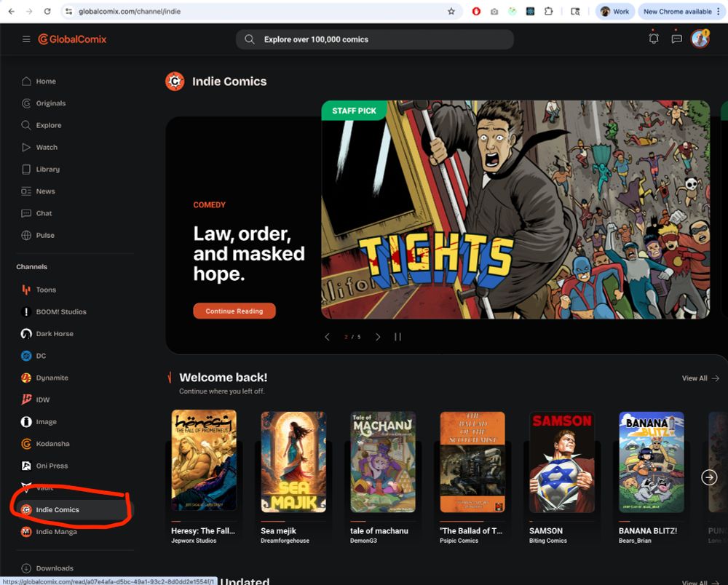Click the Home icon in sidebar
Viewport: 728px width, 585px height.
26,81
